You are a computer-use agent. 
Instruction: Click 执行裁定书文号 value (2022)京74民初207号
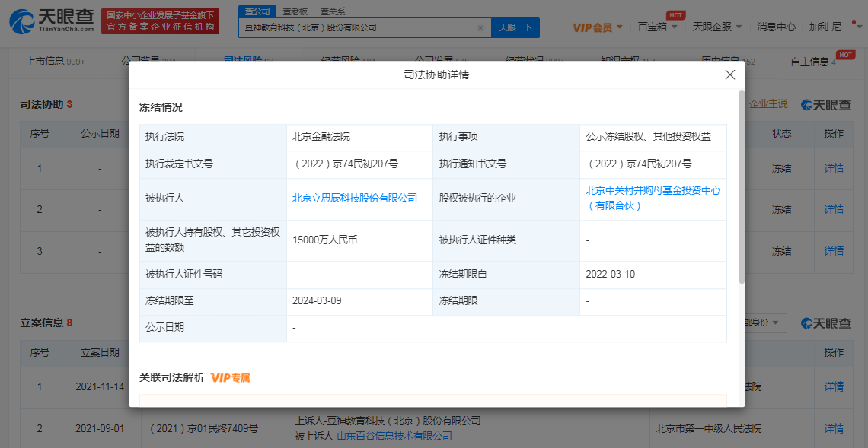pos(346,164)
